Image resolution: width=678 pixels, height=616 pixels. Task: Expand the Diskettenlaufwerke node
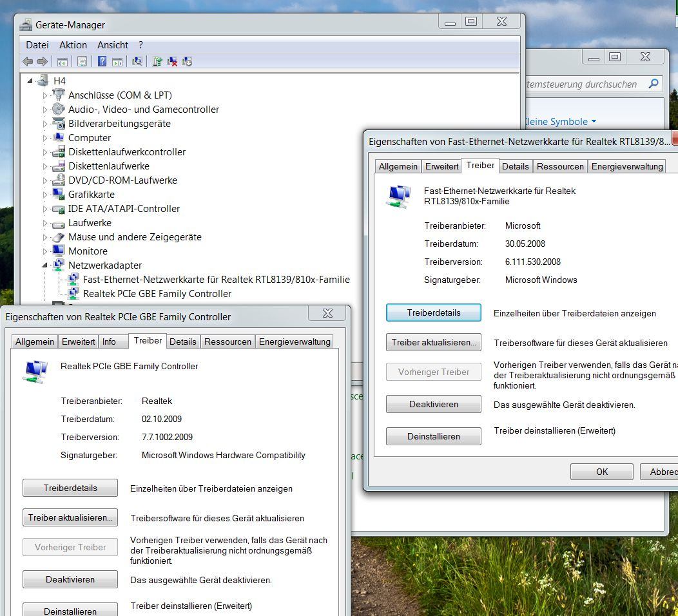[x=44, y=166]
